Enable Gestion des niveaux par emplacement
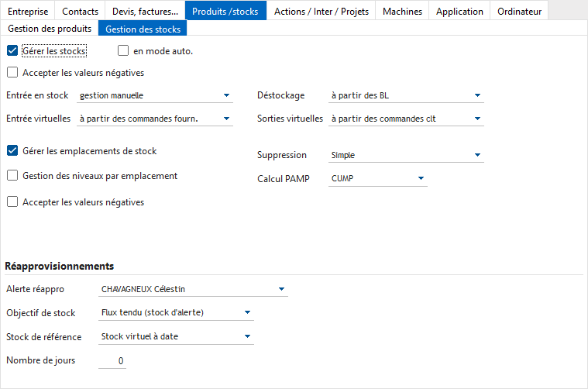 pyautogui.click(x=12, y=176)
